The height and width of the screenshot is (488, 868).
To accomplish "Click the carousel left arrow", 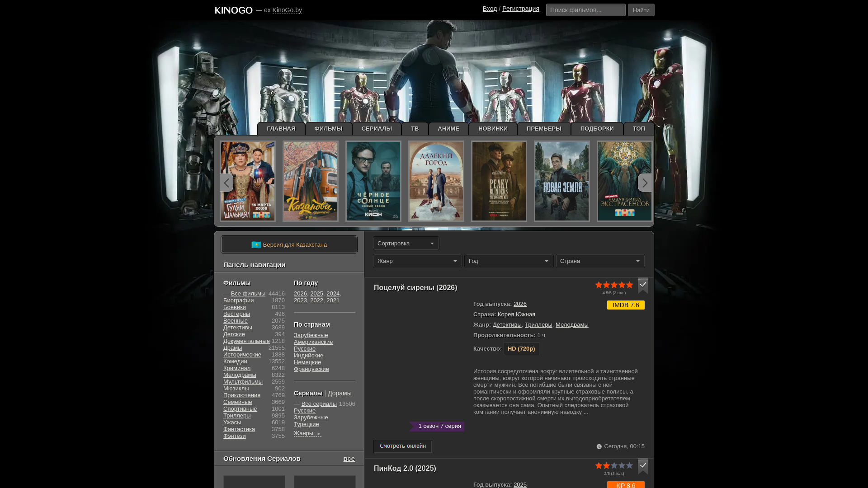I will point(226,183).
